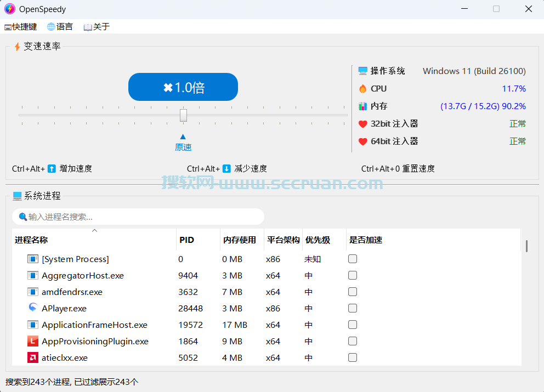Screen dimensions: 544x392
Task: Click the heart icon beside 32bit 注入器
Action: (363, 124)
